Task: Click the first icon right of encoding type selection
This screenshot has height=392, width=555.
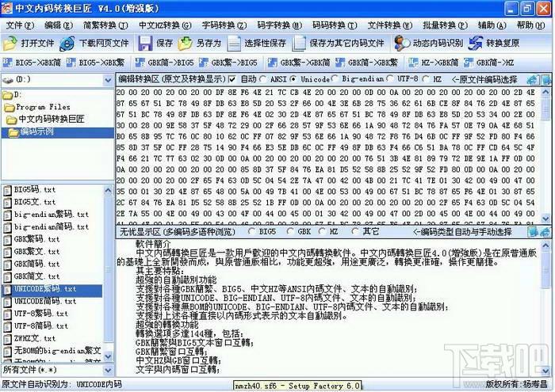Action: (532, 232)
